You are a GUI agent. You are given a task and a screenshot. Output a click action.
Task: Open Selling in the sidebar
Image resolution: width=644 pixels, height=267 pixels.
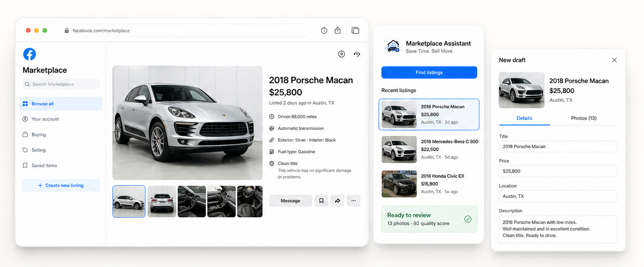pos(61,150)
